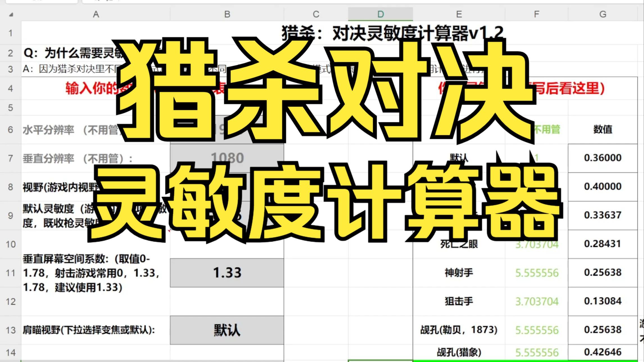Select column A header
This screenshot has width=644, height=362.
click(96, 14)
